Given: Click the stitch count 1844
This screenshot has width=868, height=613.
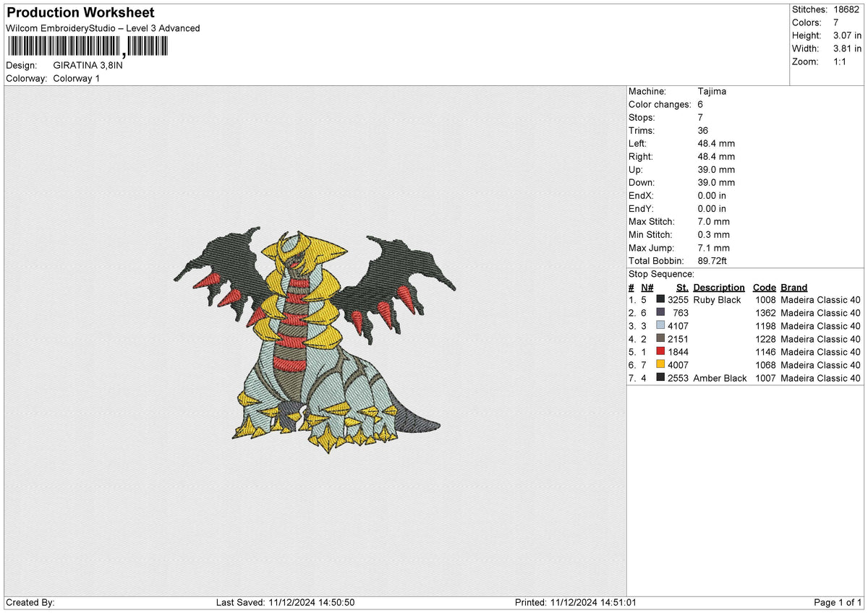Looking at the screenshot, I should click(x=678, y=352).
